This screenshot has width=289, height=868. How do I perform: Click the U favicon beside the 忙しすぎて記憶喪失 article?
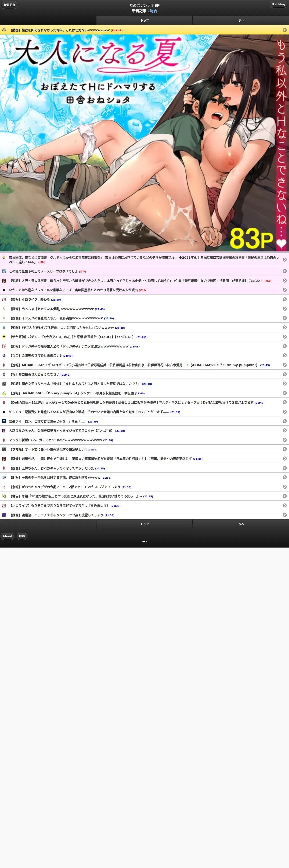coord(4,412)
